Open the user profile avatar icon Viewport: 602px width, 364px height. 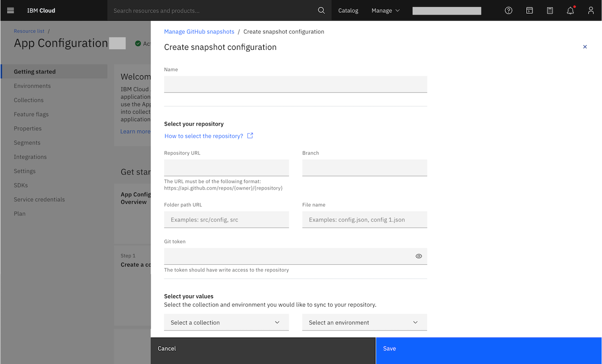click(x=591, y=10)
